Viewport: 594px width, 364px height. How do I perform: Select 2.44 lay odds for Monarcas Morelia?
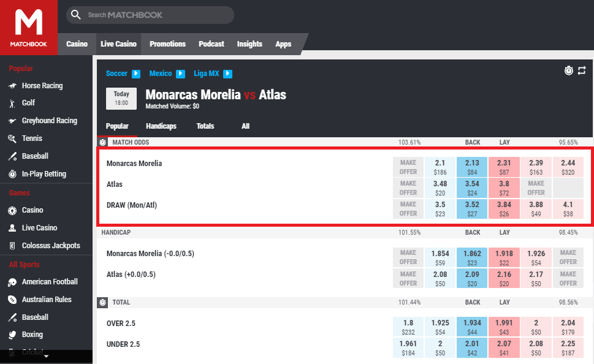tap(568, 167)
